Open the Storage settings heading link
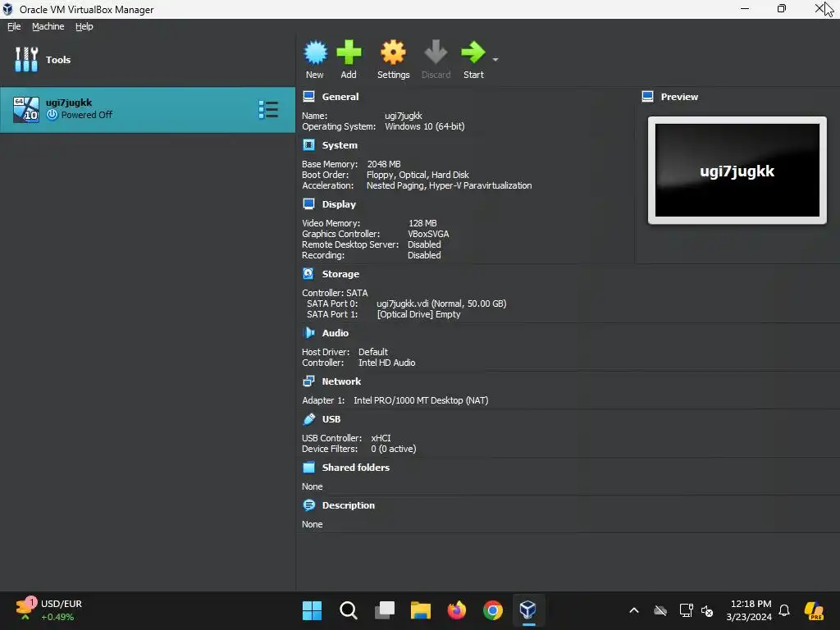Image resolution: width=840 pixels, height=630 pixels. tap(340, 274)
